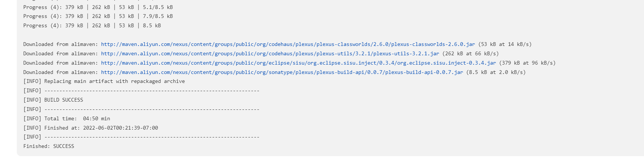Click the final progress line ending in 8.5 kB
644x161 pixels.
coord(92,26)
